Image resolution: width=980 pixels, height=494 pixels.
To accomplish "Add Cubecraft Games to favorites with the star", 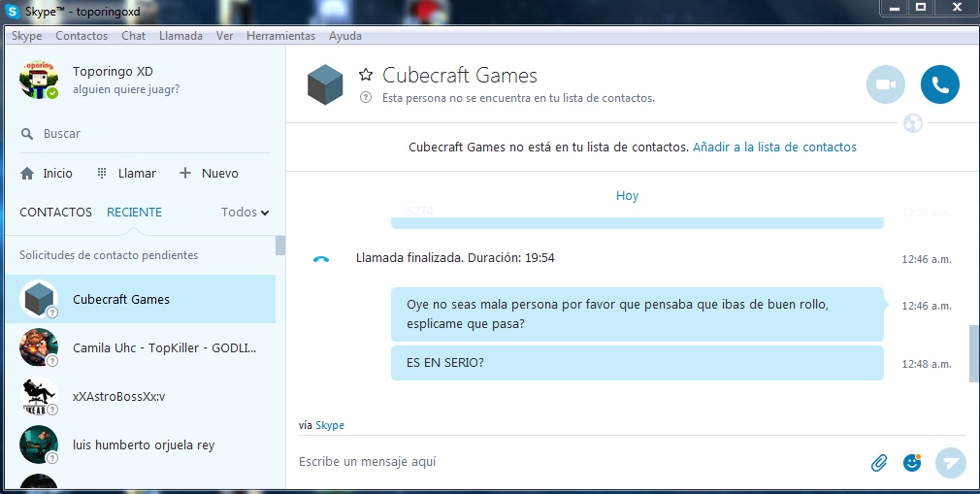I will click(366, 75).
